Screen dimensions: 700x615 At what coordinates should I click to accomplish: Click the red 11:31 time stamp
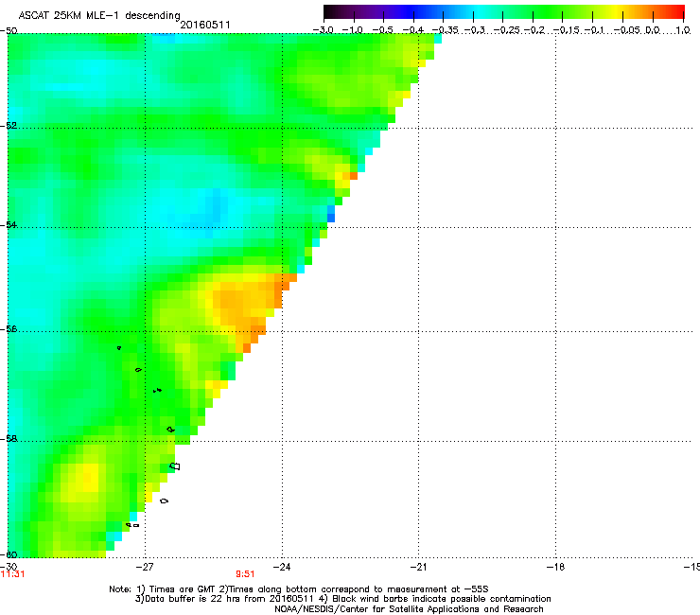pyautogui.click(x=12, y=574)
